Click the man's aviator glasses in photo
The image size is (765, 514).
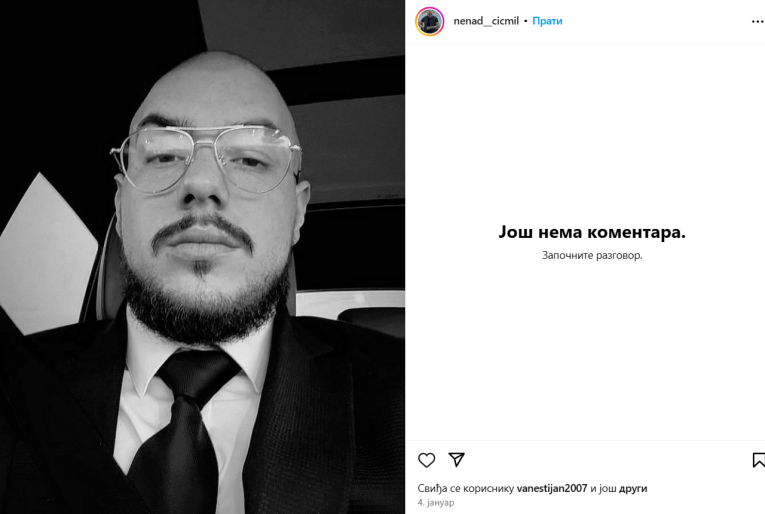point(205,158)
